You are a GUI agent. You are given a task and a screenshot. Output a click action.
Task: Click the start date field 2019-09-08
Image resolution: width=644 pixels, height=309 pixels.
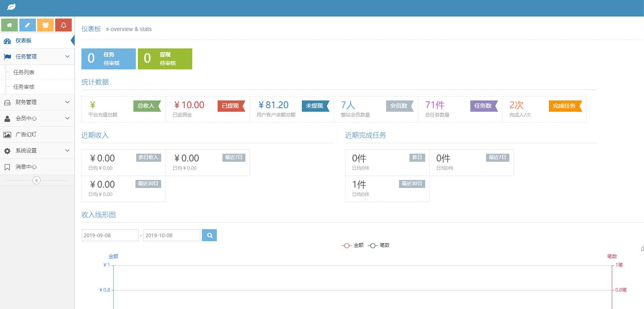[x=110, y=235]
